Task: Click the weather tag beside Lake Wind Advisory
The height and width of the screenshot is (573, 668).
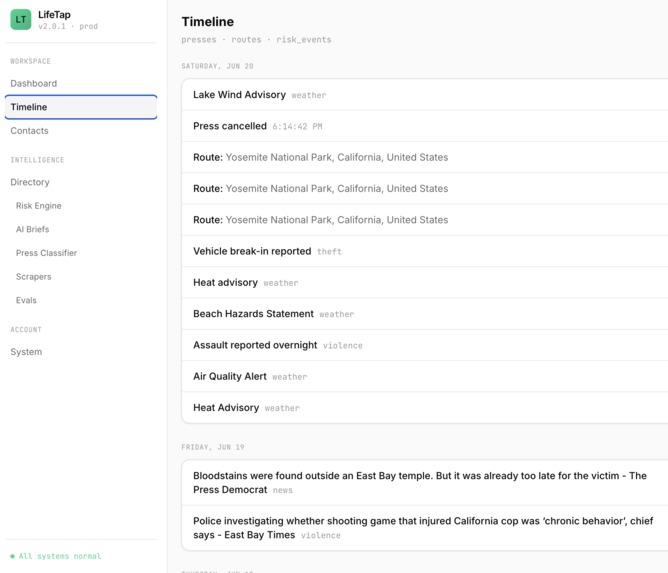Action: coord(309,95)
